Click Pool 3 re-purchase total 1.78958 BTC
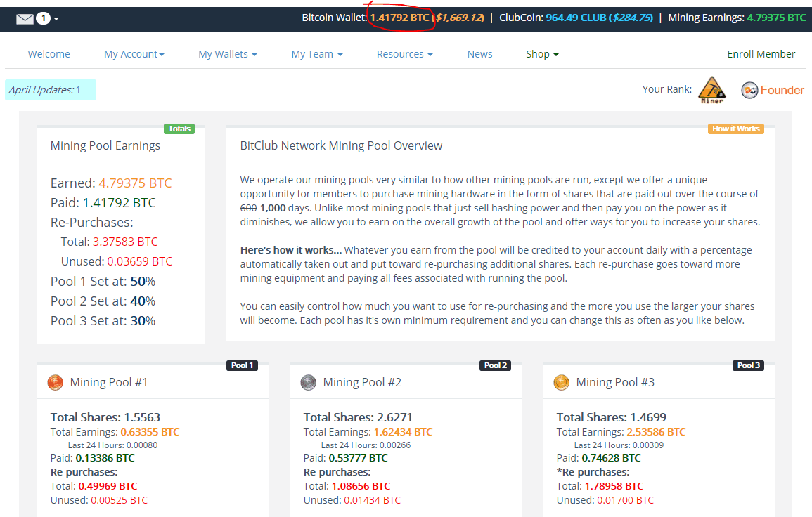The width and height of the screenshot is (812, 517). tap(600, 486)
